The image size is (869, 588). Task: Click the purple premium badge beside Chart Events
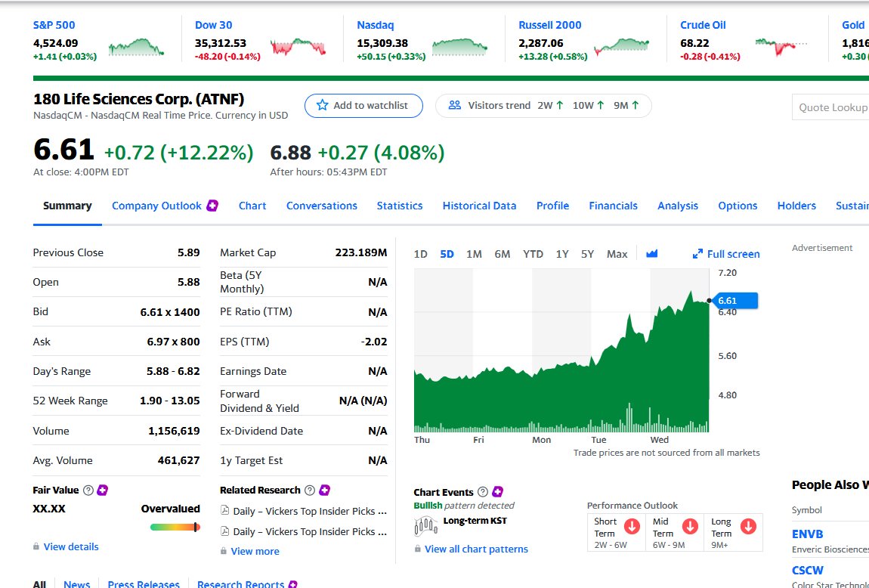[x=498, y=492]
